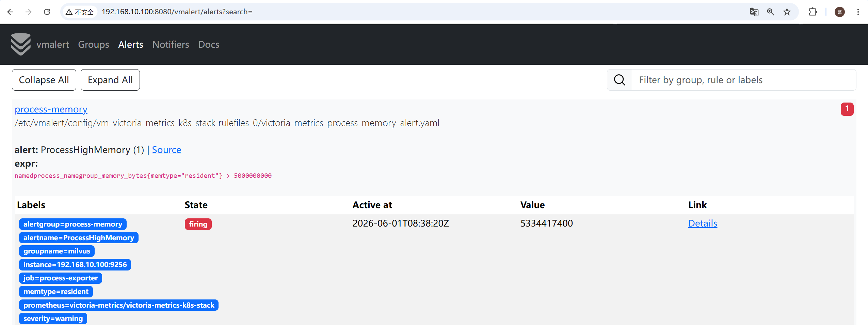Click the firing state badge

(198, 224)
